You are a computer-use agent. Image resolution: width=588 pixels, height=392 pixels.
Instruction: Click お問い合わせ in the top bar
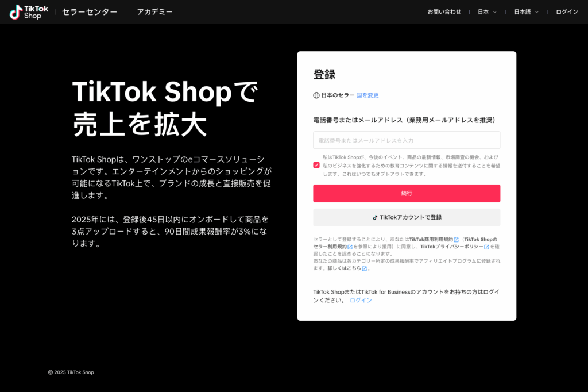[444, 12]
